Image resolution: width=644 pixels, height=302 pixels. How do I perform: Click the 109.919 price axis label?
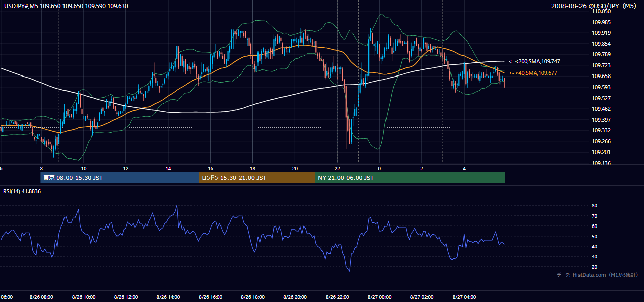pyautogui.click(x=601, y=33)
